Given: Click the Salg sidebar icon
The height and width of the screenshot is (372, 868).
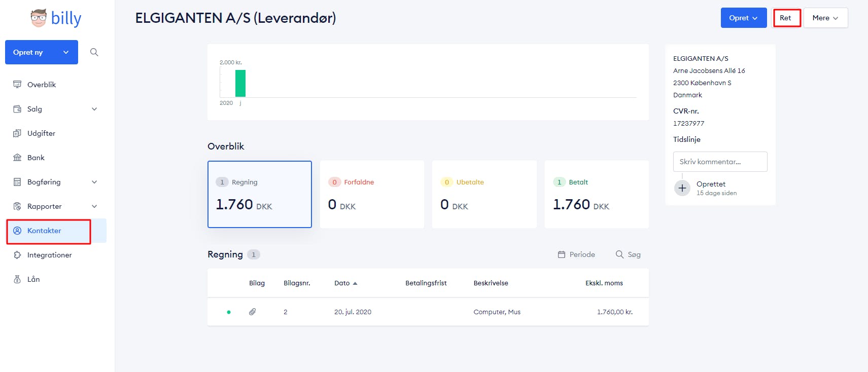Looking at the screenshot, I should pos(17,109).
